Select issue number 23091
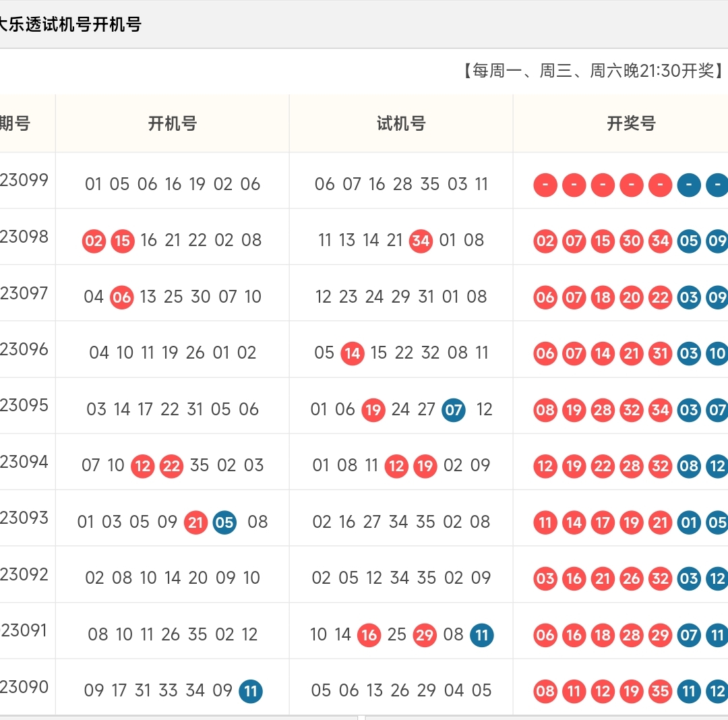Screen dimensions: 728x720 click(24, 630)
